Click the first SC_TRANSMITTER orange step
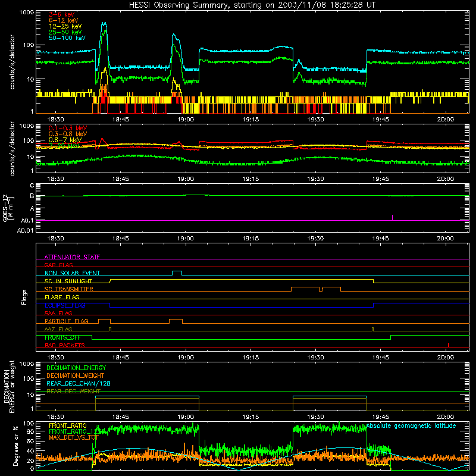This screenshot has width=476, height=476. pyautogui.click(x=305, y=289)
